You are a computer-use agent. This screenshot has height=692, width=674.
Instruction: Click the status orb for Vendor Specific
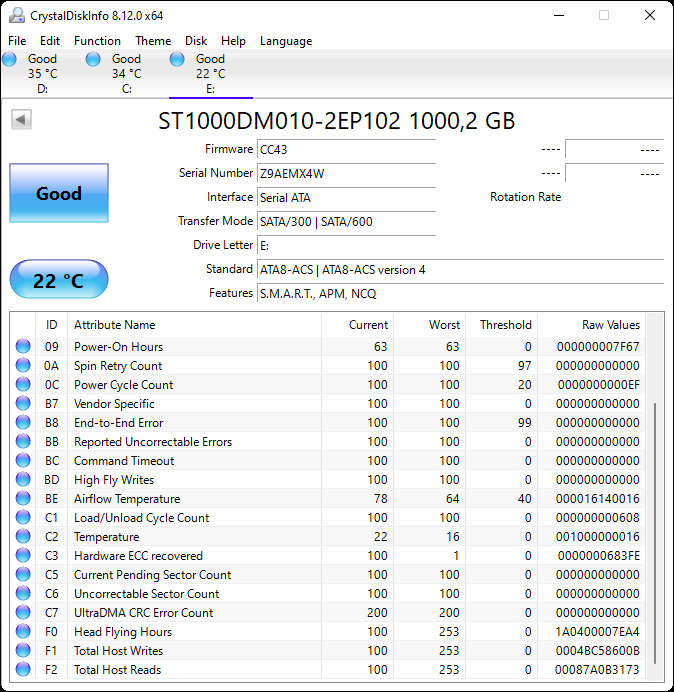23,403
